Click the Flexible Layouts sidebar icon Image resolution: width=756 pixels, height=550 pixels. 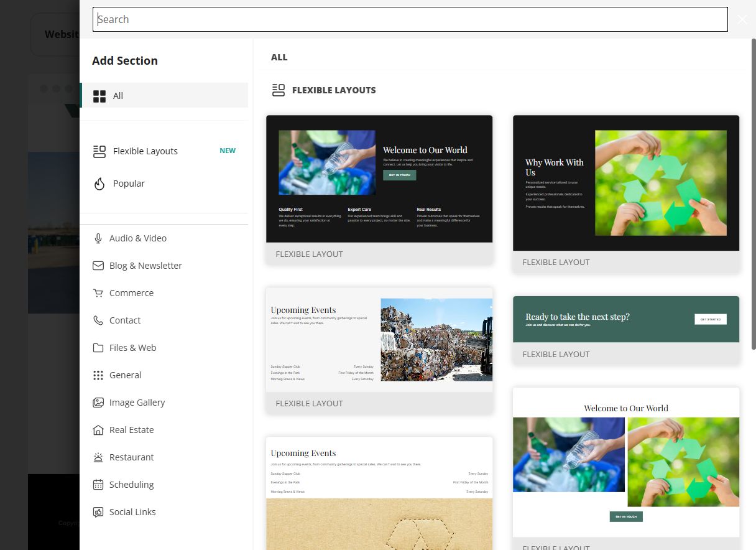99,151
